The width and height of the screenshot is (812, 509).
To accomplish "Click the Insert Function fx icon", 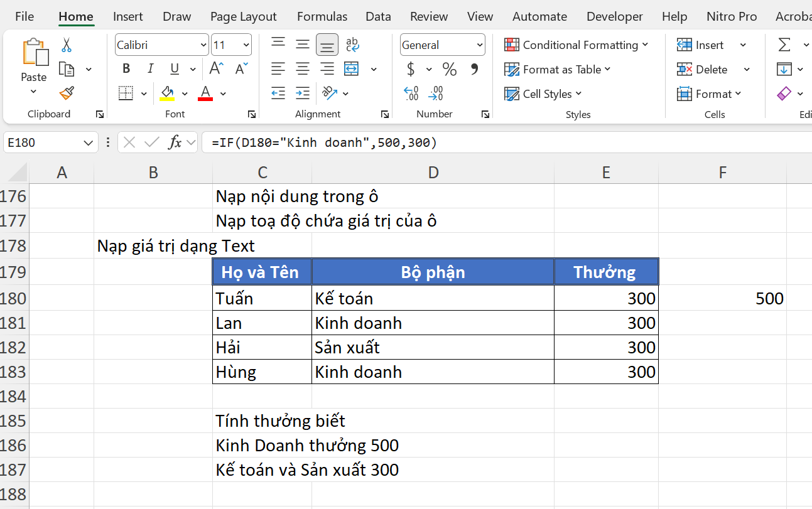I will click(175, 142).
